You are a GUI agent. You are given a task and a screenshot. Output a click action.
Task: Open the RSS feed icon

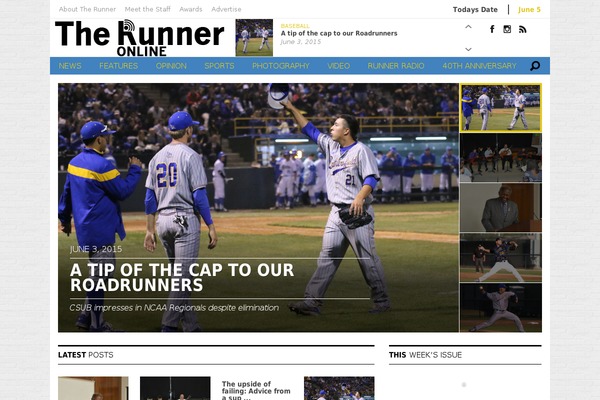coord(523,29)
